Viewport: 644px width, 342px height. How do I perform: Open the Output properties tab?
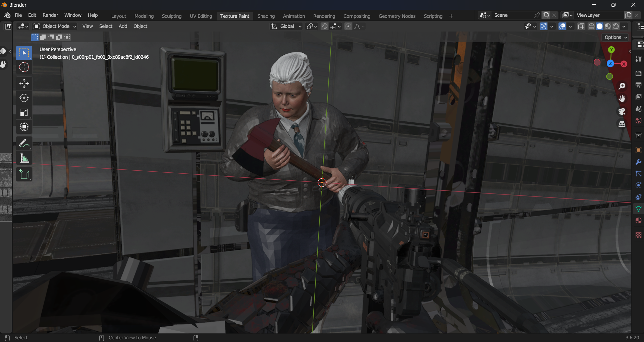point(638,85)
